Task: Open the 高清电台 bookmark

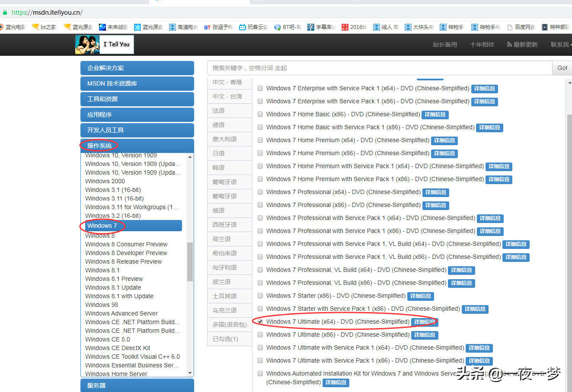Action: [183, 27]
